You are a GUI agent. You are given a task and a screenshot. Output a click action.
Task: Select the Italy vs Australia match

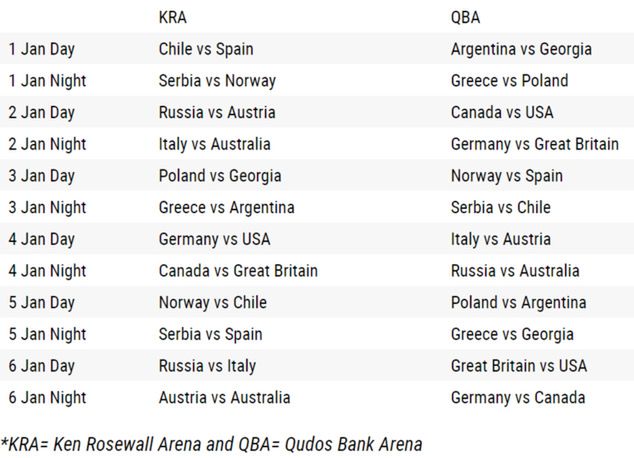click(x=214, y=144)
